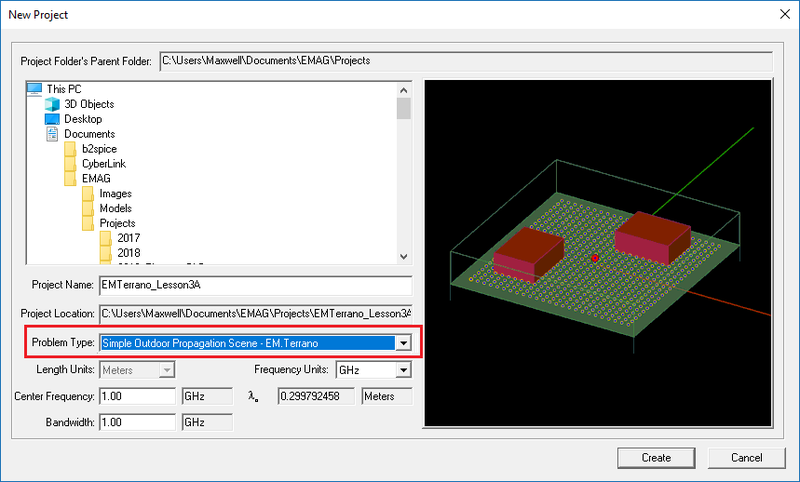Select Documents in folder tree
This screenshot has width=800, height=482.
90,134
